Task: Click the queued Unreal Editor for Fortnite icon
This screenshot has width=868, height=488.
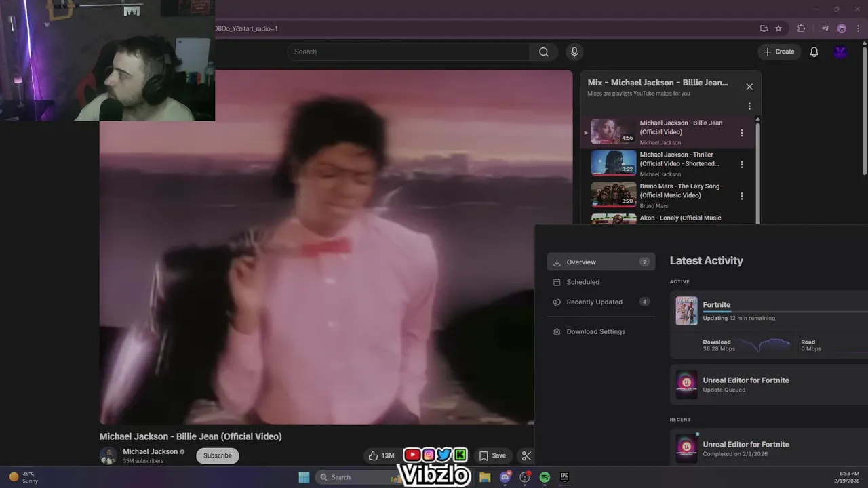Action: coord(686,384)
